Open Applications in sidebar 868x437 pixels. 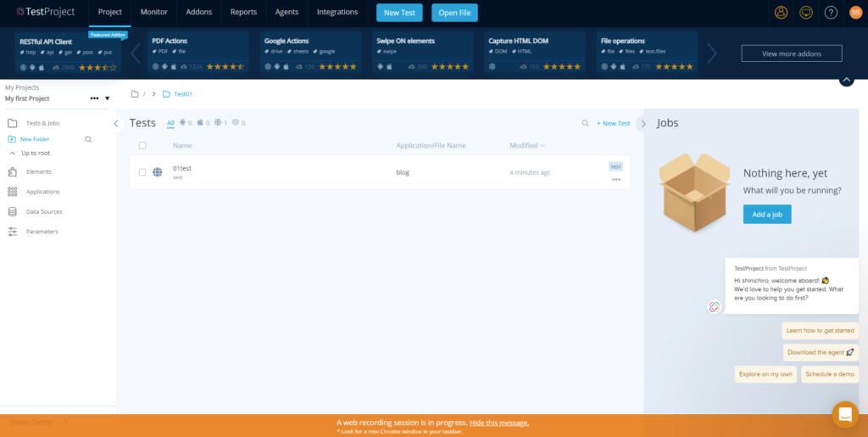point(42,192)
